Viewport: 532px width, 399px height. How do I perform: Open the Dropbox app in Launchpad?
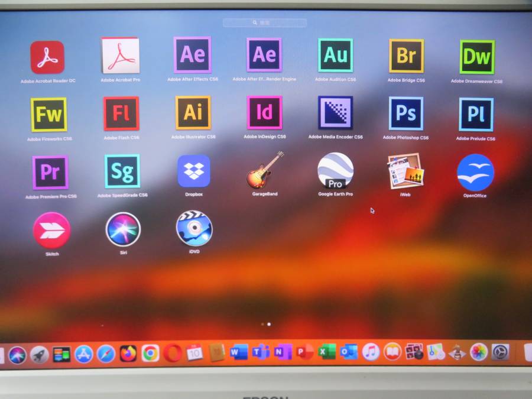click(194, 171)
